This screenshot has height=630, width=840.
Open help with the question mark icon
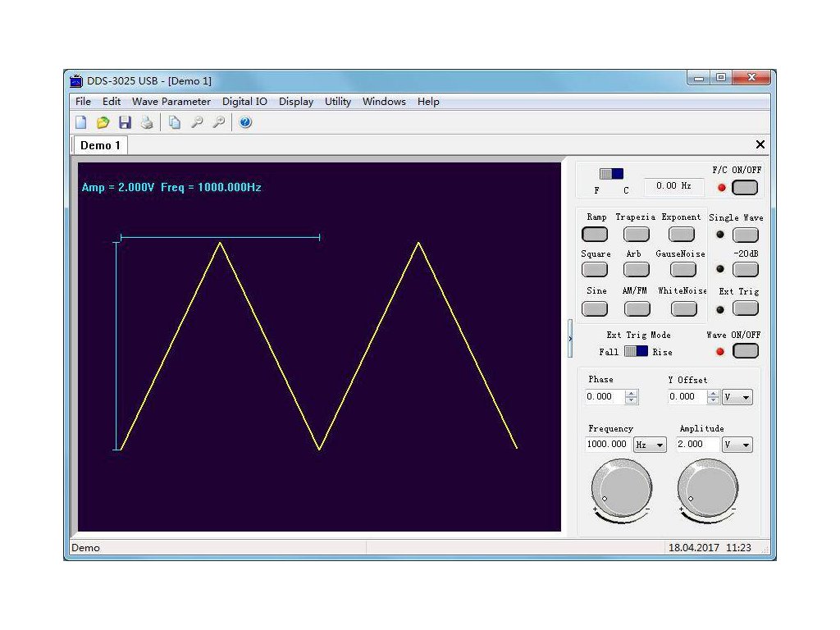(245, 123)
